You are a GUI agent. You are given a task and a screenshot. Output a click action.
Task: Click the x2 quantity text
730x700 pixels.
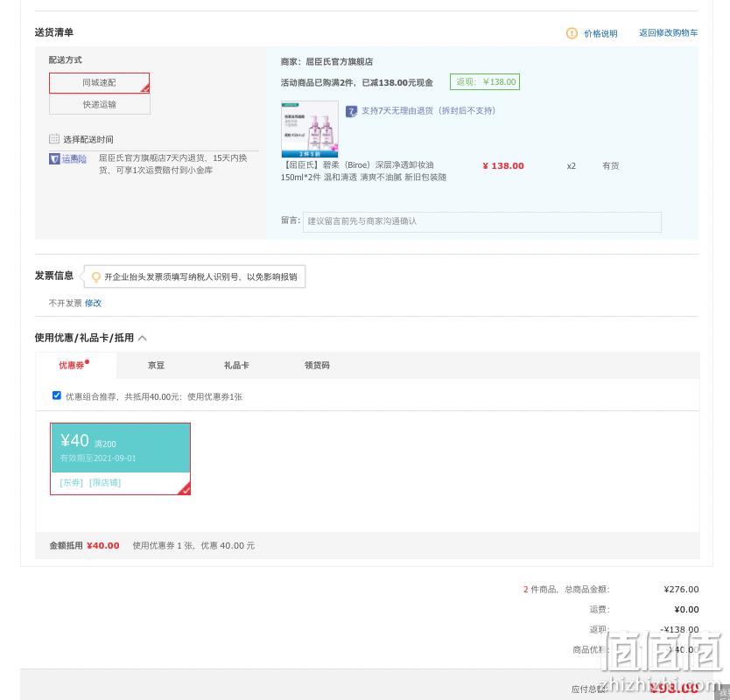pos(572,165)
